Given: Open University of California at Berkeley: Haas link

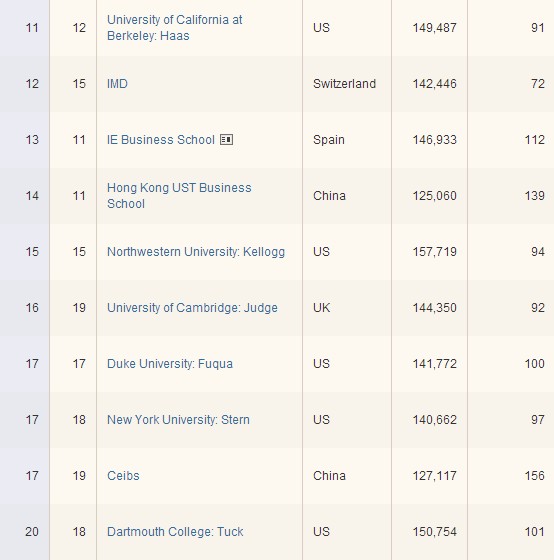Looking at the screenshot, I should pos(174,28).
